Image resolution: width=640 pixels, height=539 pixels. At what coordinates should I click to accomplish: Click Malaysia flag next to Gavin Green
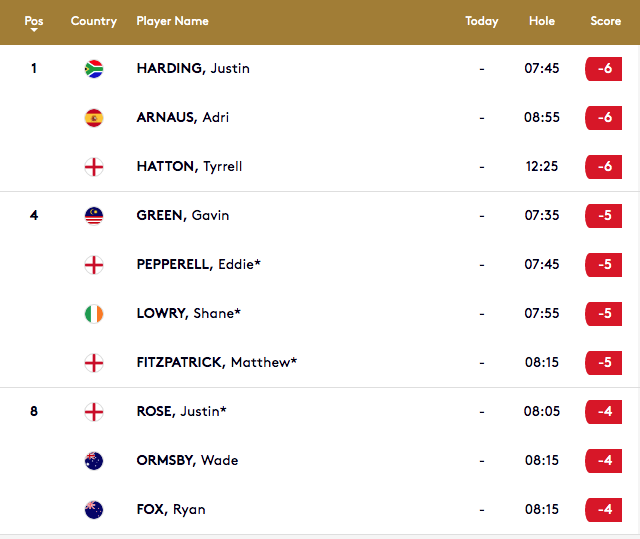pyautogui.click(x=94, y=216)
